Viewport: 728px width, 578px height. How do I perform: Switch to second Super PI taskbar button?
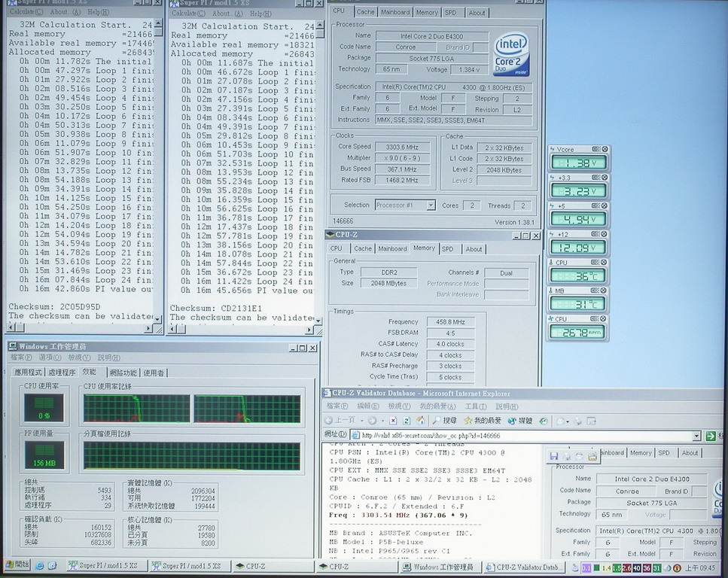coord(190,567)
